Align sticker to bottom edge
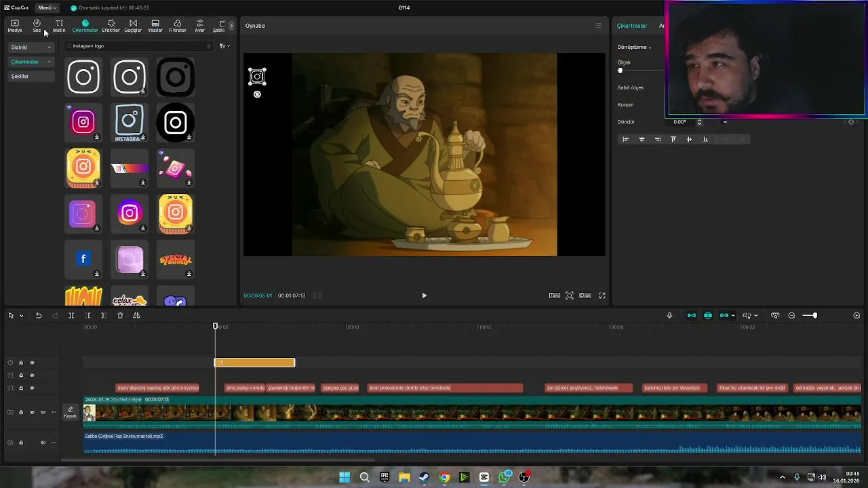The width and height of the screenshot is (868, 488). point(705,139)
